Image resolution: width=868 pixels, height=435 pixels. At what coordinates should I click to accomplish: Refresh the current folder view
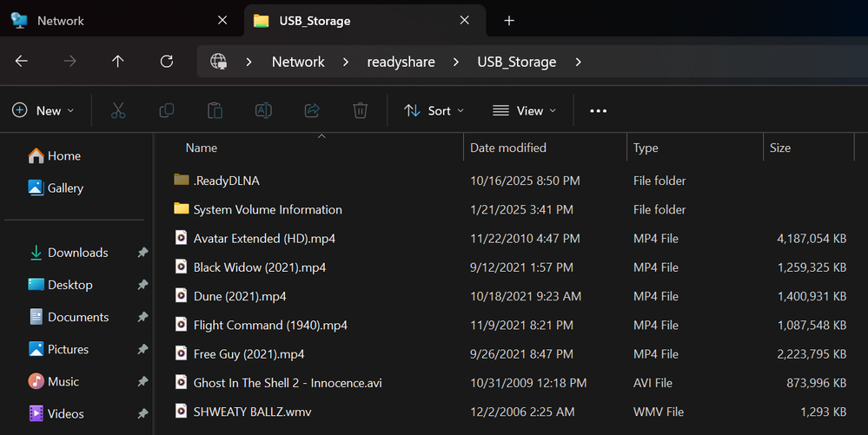167,62
